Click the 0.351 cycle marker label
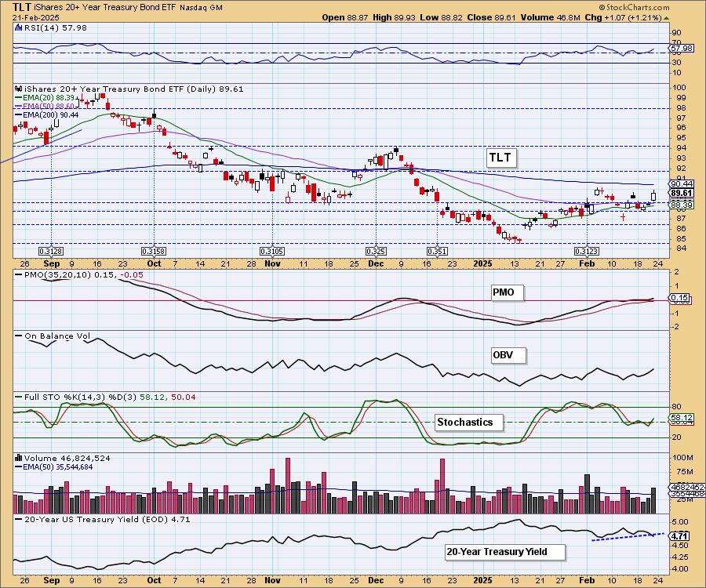Viewport: 706px width, 588px height. point(437,252)
